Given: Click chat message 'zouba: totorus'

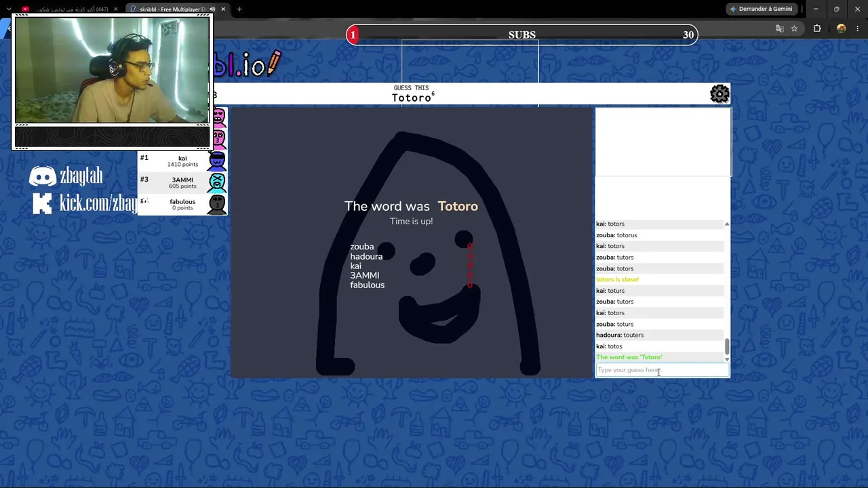Looking at the screenshot, I should pos(616,235).
